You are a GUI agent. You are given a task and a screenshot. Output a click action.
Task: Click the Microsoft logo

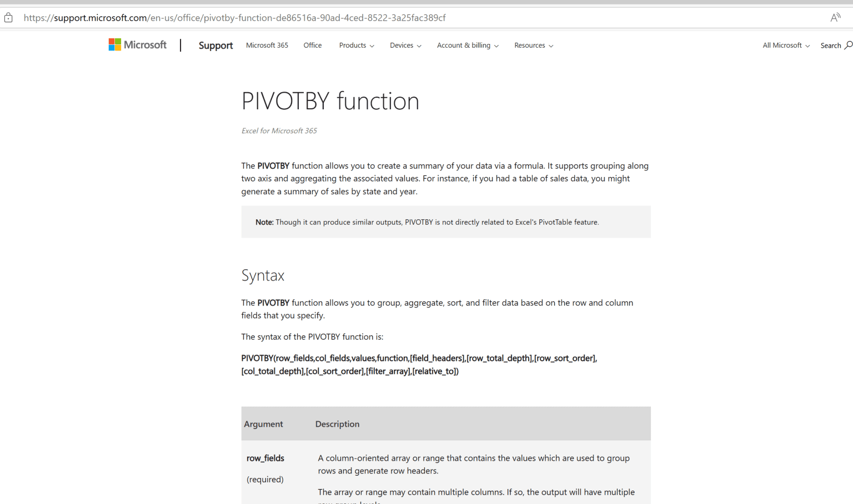(137, 44)
